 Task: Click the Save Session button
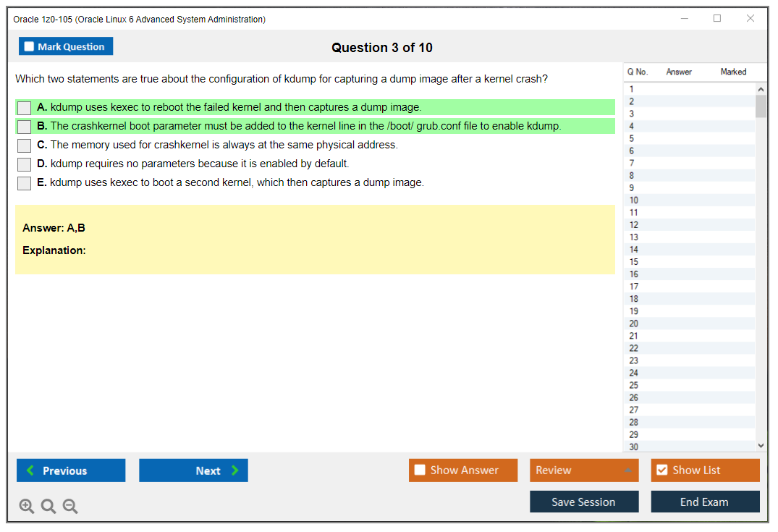tap(584, 502)
